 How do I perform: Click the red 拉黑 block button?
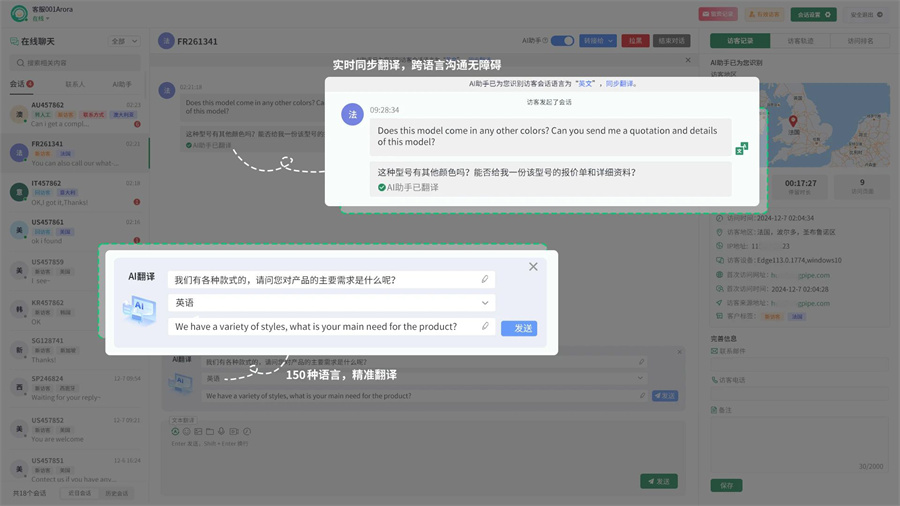point(635,41)
